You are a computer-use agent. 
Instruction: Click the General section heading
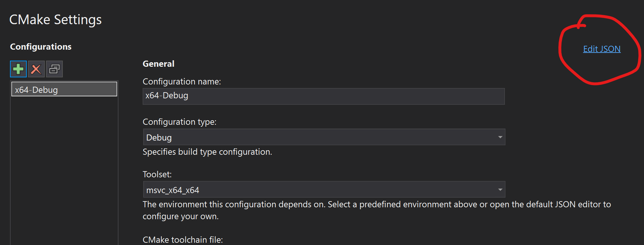[x=158, y=64]
